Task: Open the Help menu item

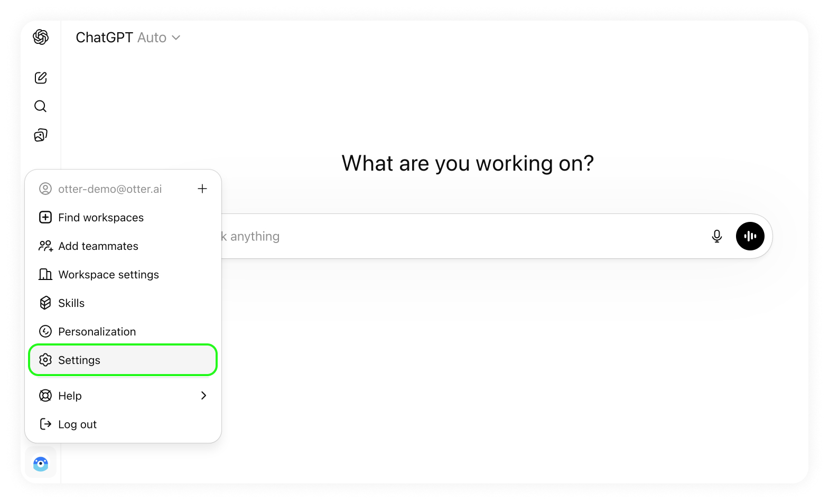Action: coord(70,396)
